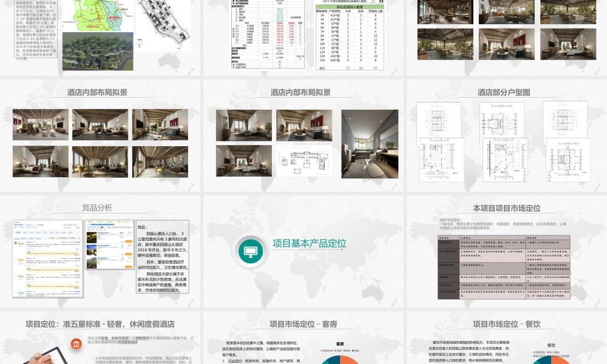The height and width of the screenshot is (364, 607).
Task: Click the orange round icon under 项目定位 heading
Action: (x=76, y=344)
